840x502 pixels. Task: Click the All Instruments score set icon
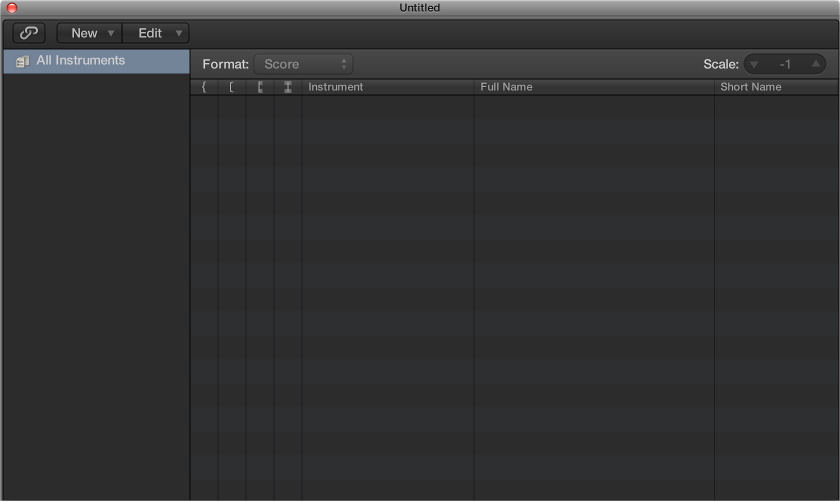(x=22, y=61)
